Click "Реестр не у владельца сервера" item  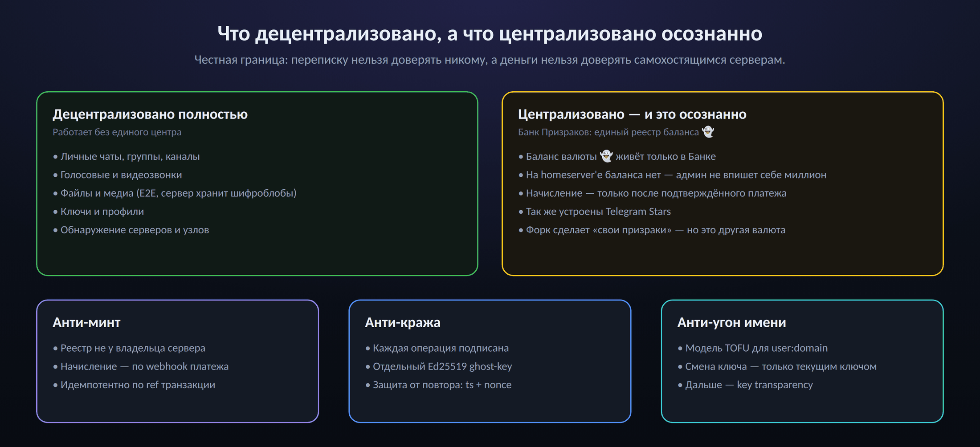(x=129, y=348)
